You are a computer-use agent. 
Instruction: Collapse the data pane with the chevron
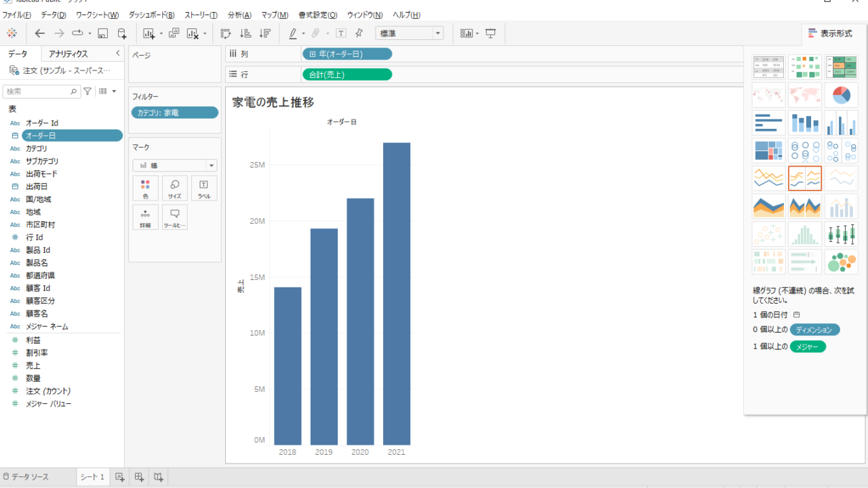[x=117, y=53]
